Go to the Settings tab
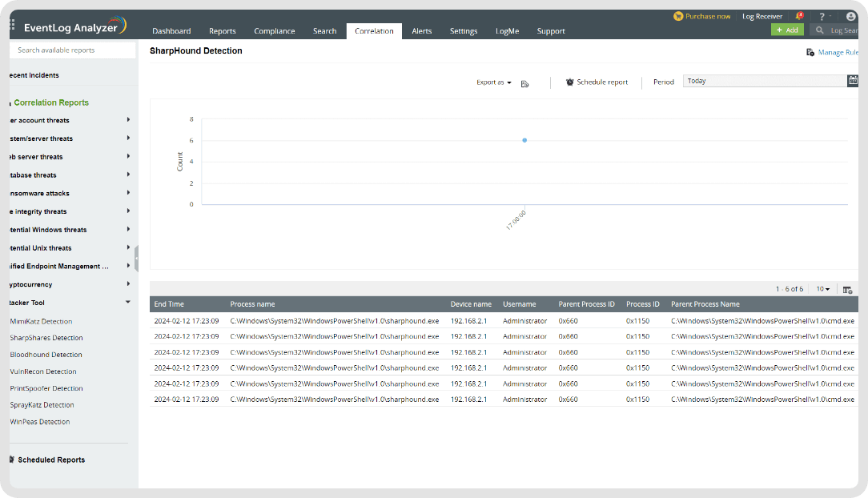Image resolution: width=868 pixels, height=498 pixels. tap(464, 31)
